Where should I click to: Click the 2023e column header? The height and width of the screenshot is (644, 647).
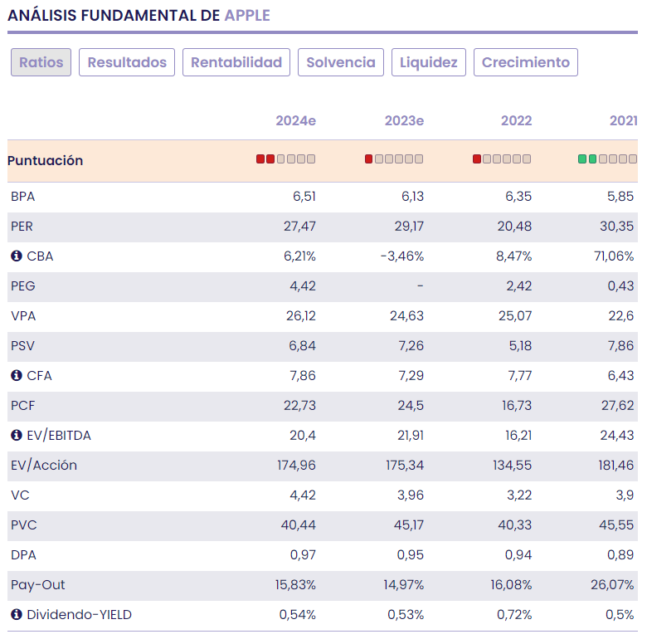tap(404, 121)
